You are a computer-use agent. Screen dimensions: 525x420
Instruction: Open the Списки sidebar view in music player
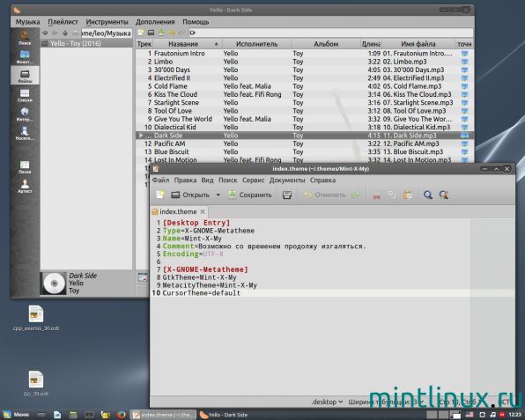[25, 95]
